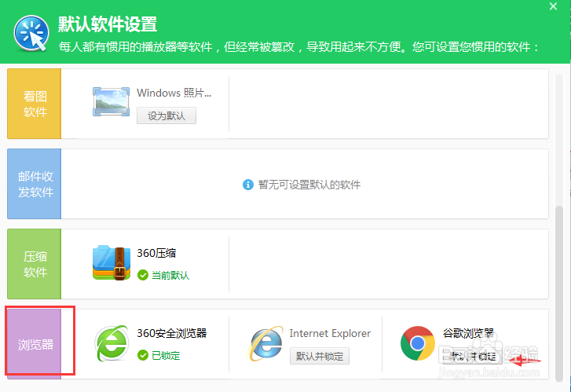This screenshot has width=571, height=392.
Task: Click the 360压缩 archive icon
Action: click(x=112, y=262)
